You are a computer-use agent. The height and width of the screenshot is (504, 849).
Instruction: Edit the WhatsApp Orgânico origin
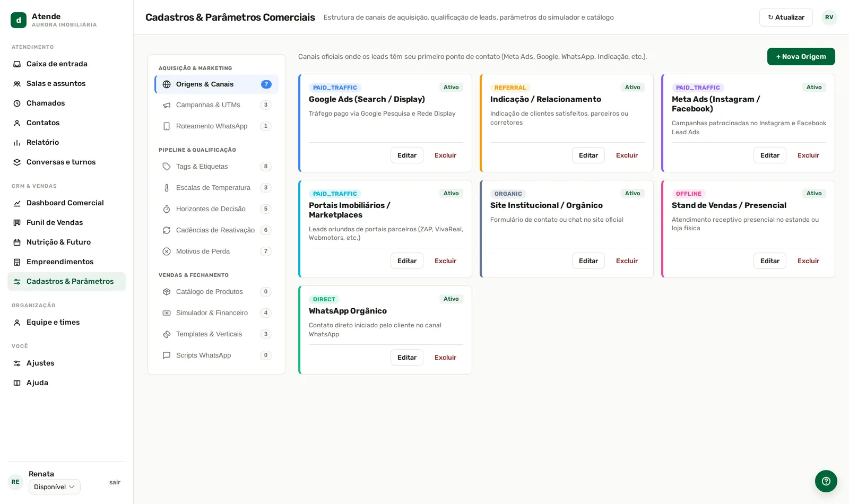pyautogui.click(x=407, y=358)
